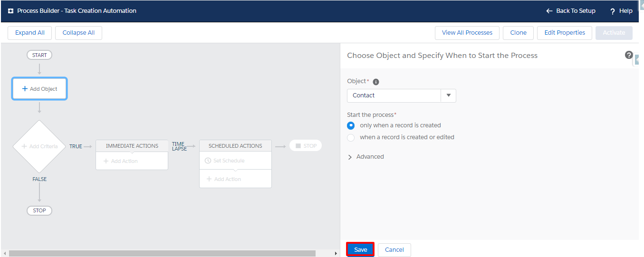This screenshot has width=644, height=257.
Task: Open the Object dropdown arrow
Action: (x=449, y=95)
